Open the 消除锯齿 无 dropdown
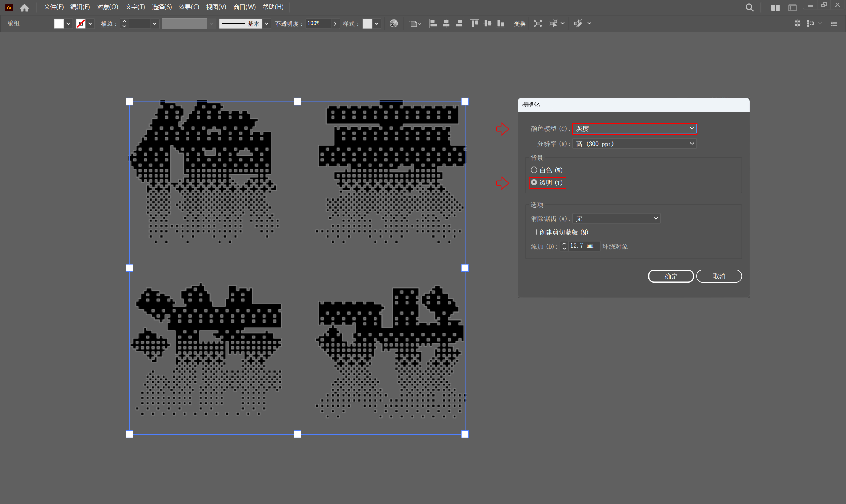This screenshot has height=504, width=846. 616,219
